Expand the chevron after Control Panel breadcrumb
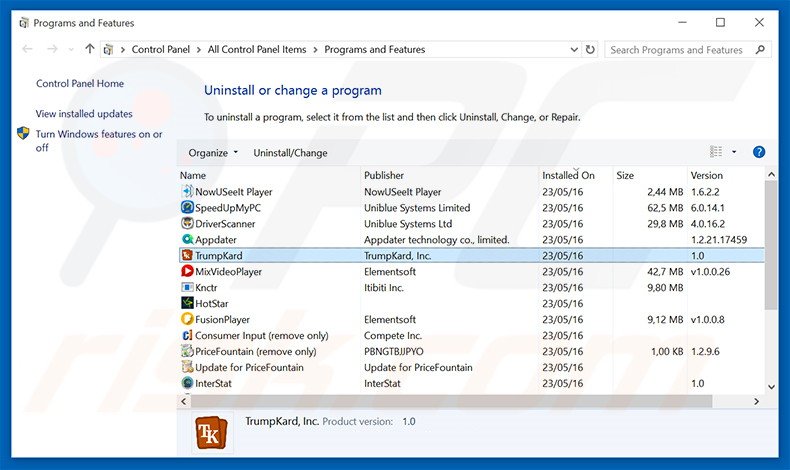 tap(199, 49)
